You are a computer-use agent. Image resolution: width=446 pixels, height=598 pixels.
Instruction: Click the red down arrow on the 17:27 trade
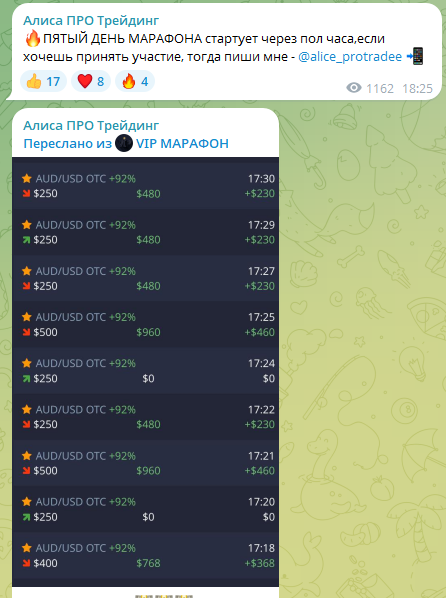click(26, 286)
